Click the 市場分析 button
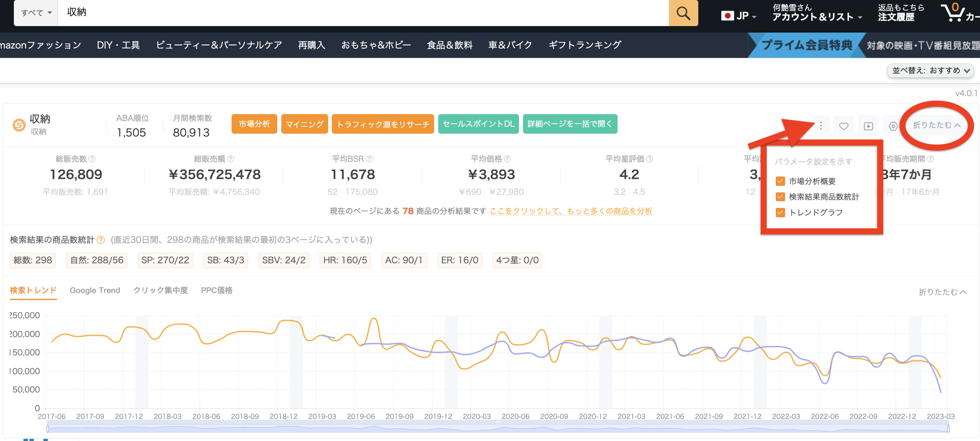980x441 pixels. [254, 124]
